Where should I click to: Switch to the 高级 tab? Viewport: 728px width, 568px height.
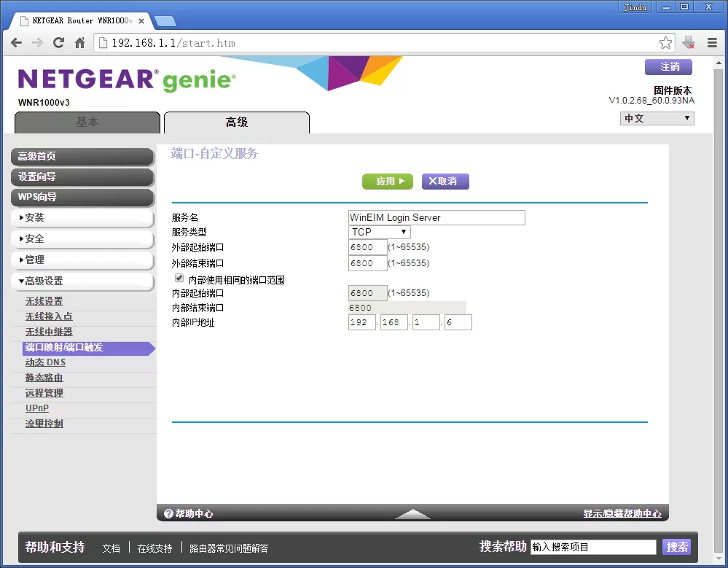tap(237, 122)
